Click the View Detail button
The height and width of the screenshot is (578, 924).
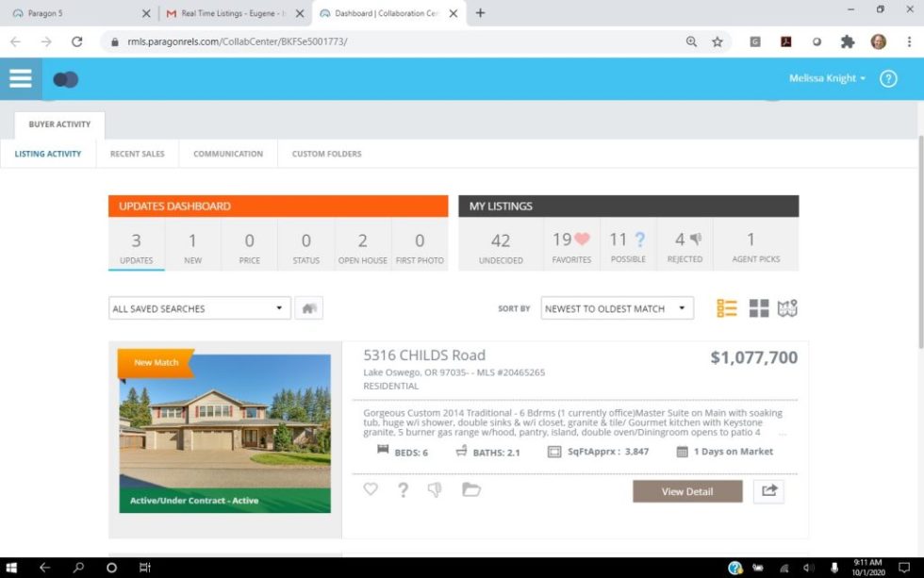[x=687, y=491]
